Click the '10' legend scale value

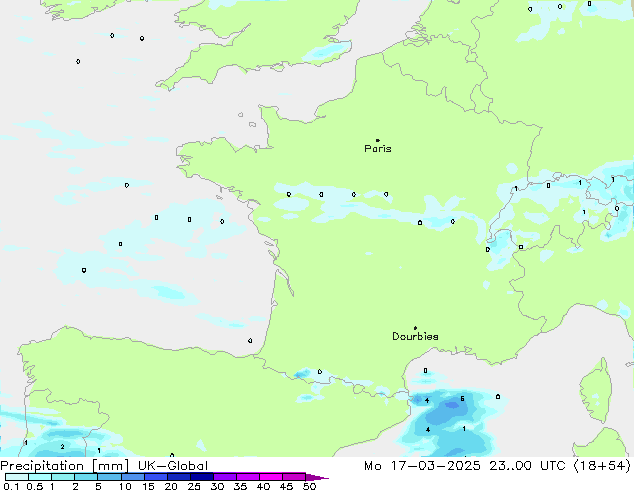point(125,486)
